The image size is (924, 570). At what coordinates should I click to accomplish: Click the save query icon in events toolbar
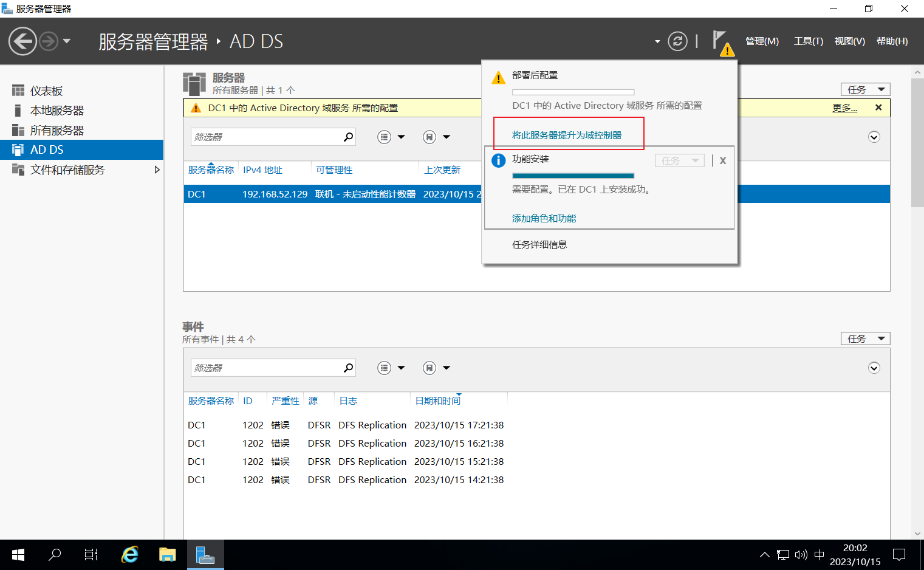(429, 368)
